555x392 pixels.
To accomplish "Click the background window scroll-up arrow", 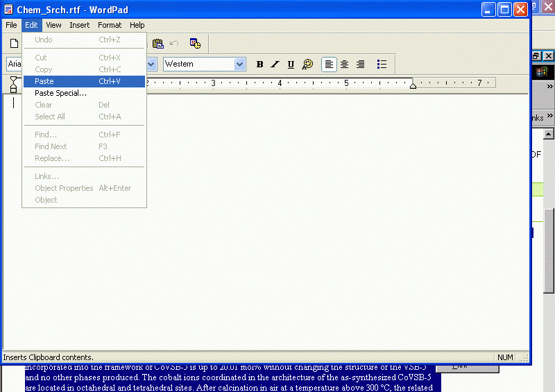I will pyautogui.click(x=548, y=134).
